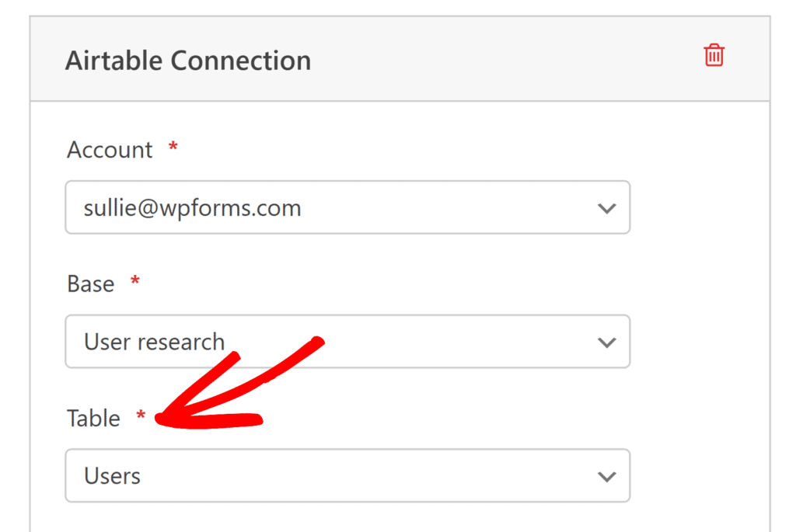Screen dimensions: 796x532
Task: Click the Account field label
Action: click(x=110, y=150)
